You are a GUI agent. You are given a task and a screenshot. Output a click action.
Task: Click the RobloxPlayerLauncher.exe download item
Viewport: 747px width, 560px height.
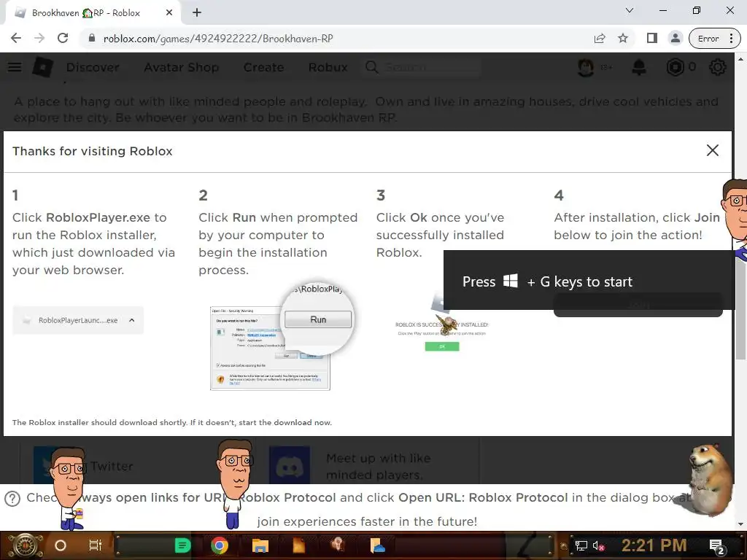[78, 321]
